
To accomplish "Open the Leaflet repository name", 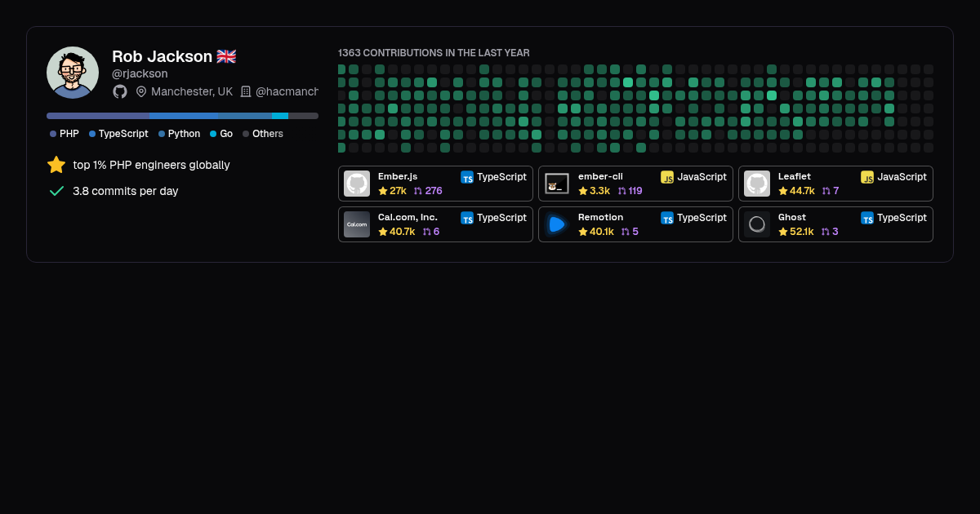I will click(795, 176).
